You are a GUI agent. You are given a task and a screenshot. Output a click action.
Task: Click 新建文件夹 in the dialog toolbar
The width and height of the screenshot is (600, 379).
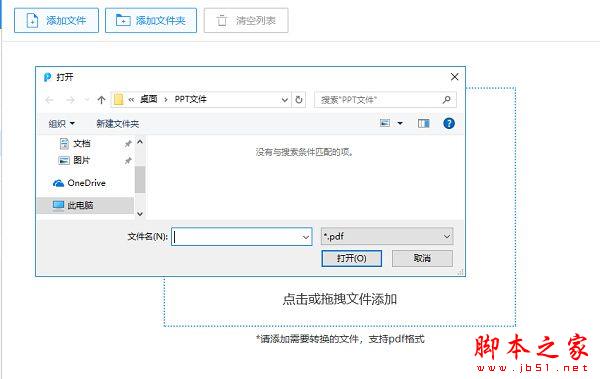pyautogui.click(x=117, y=124)
